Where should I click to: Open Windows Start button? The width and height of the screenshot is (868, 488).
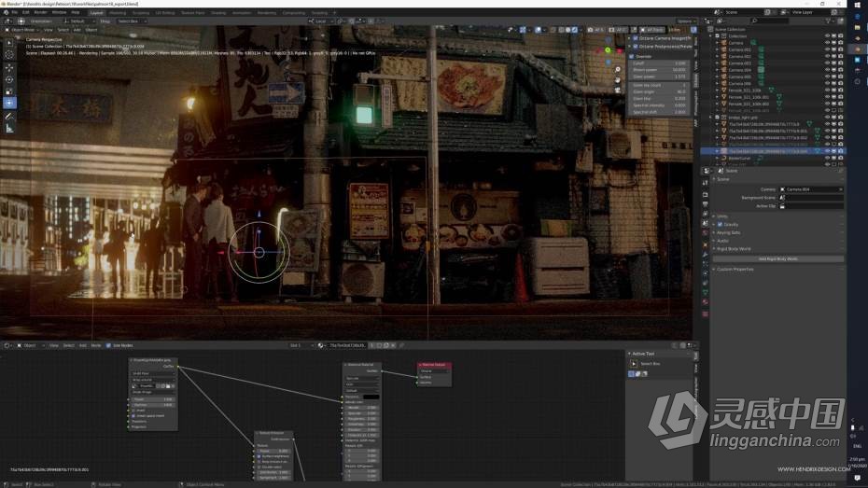[x=857, y=4]
